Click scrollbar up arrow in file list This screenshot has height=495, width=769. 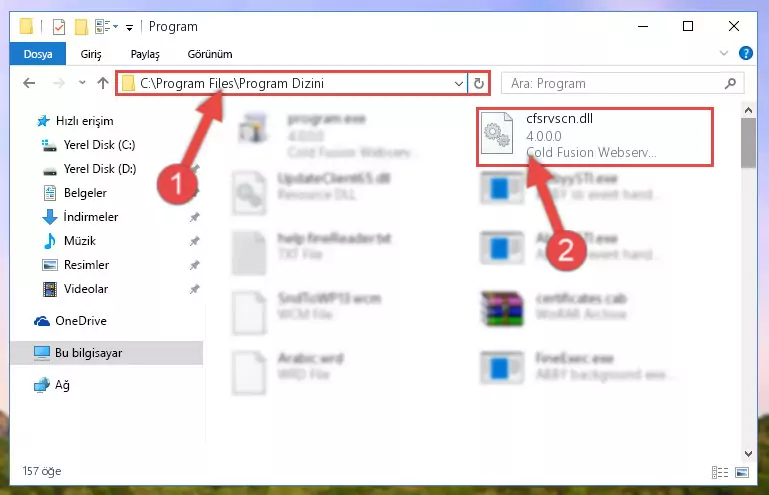[748, 110]
